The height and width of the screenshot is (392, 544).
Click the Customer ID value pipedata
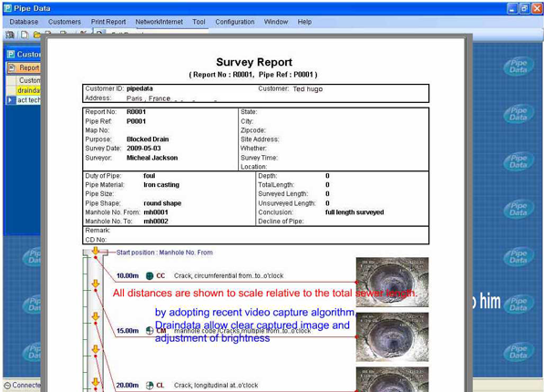tap(139, 88)
